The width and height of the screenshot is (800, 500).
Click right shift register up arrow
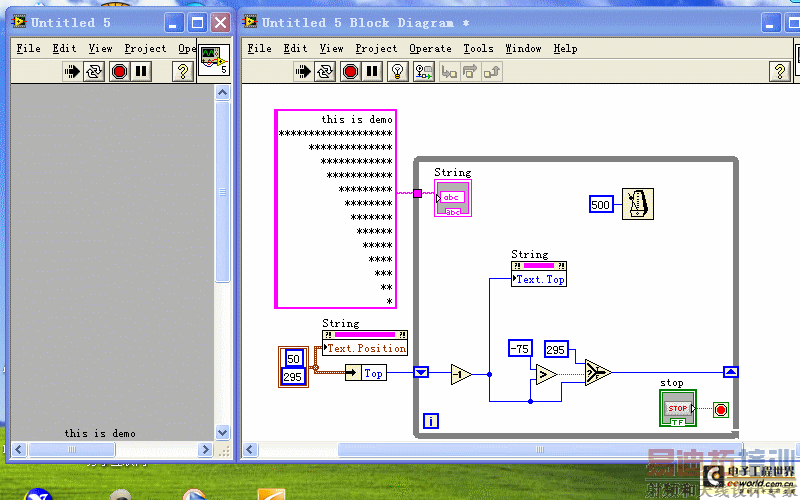pyautogui.click(x=731, y=373)
